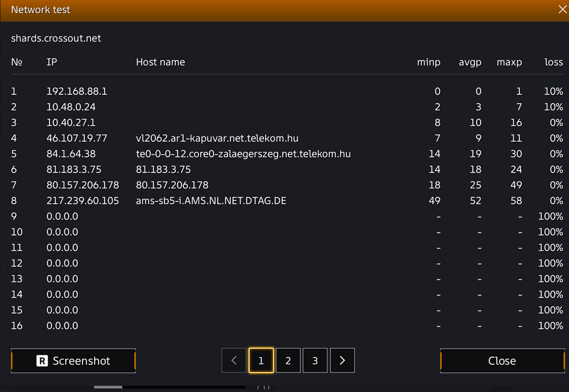The width and height of the screenshot is (569, 392).
Task: Click maxp value 58 in row 8
Action: [x=516, y=200]
